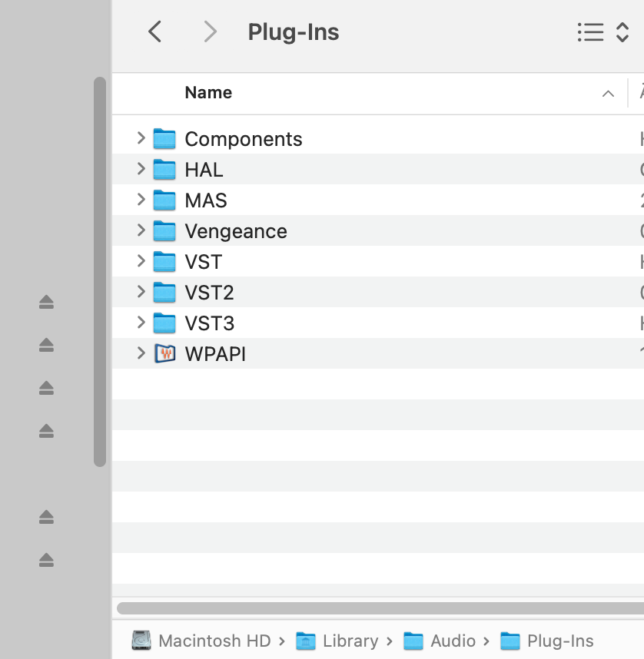Expand the VST3 folder
The image size is (644, 659).
(x=141, y=323)
